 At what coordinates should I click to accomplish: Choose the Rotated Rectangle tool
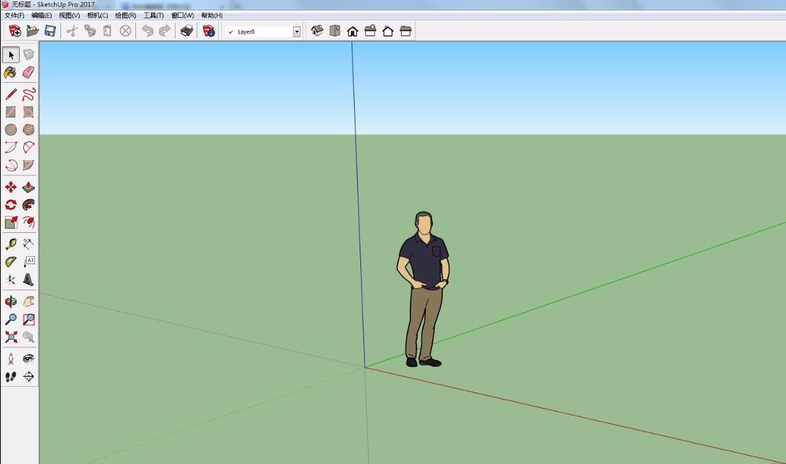(29, 112)
